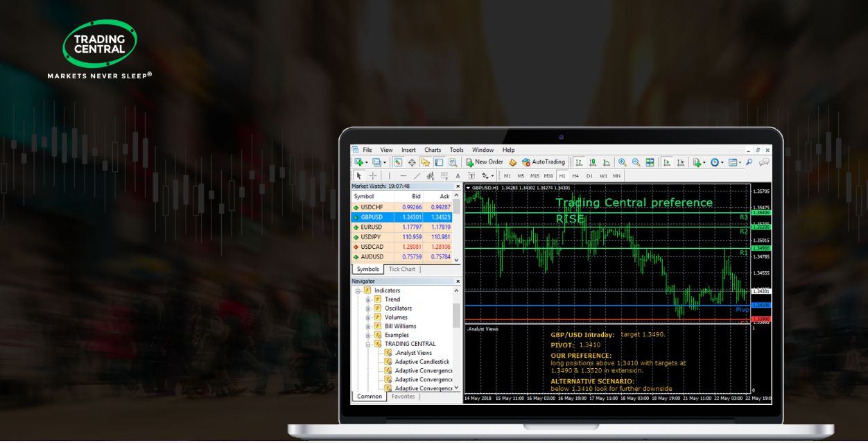
Task: Open the Help menu
Action: click(508, 150)
